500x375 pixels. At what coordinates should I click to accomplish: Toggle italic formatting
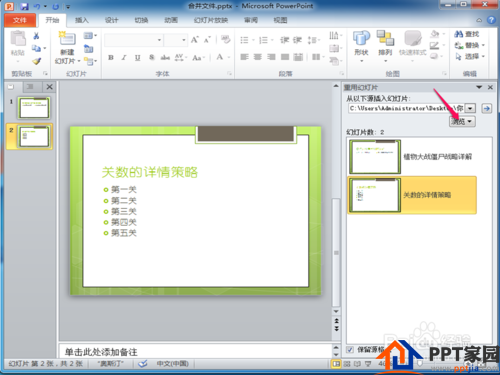[x=124, y=58]
